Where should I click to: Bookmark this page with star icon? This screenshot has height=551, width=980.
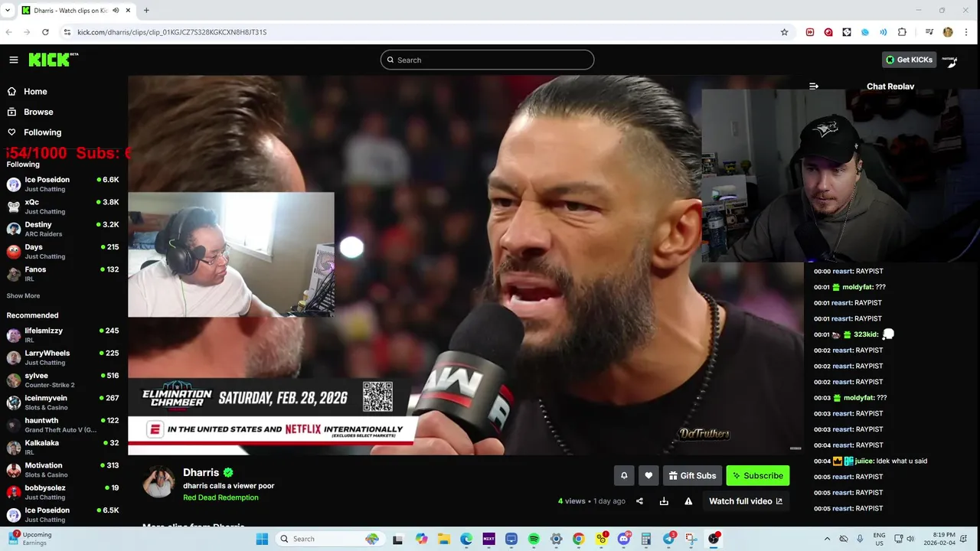click(784, 32)
